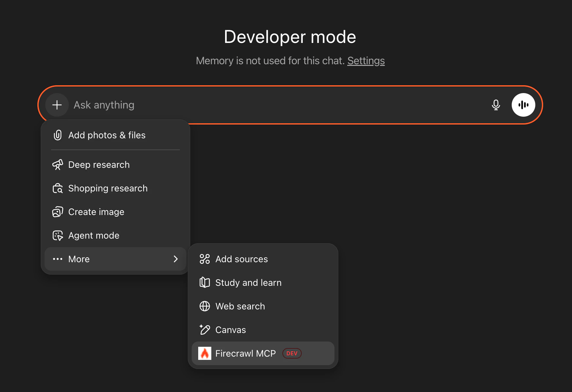Expand the More submenu chevron
Screen dimensions: 572x392
176,259
